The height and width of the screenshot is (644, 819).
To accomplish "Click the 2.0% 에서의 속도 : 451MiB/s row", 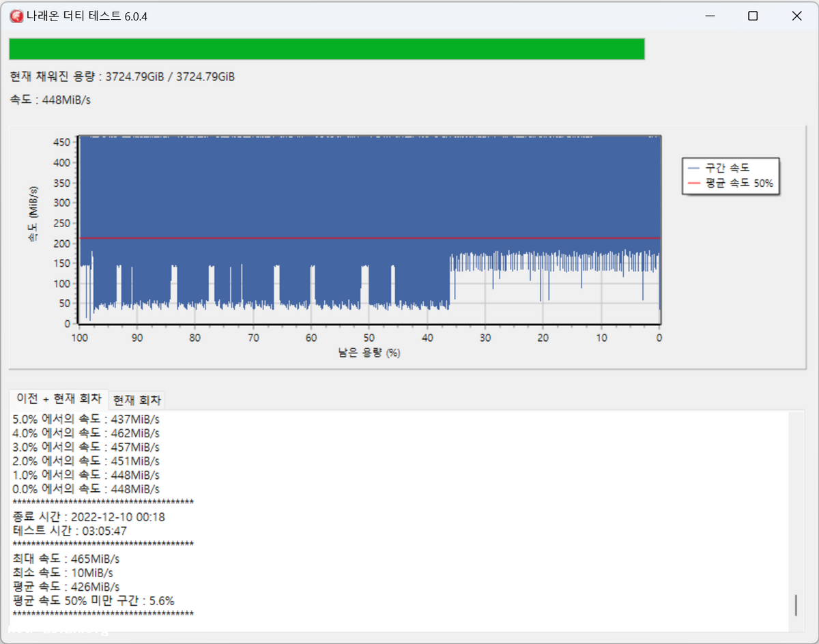I will pos(86,461).
